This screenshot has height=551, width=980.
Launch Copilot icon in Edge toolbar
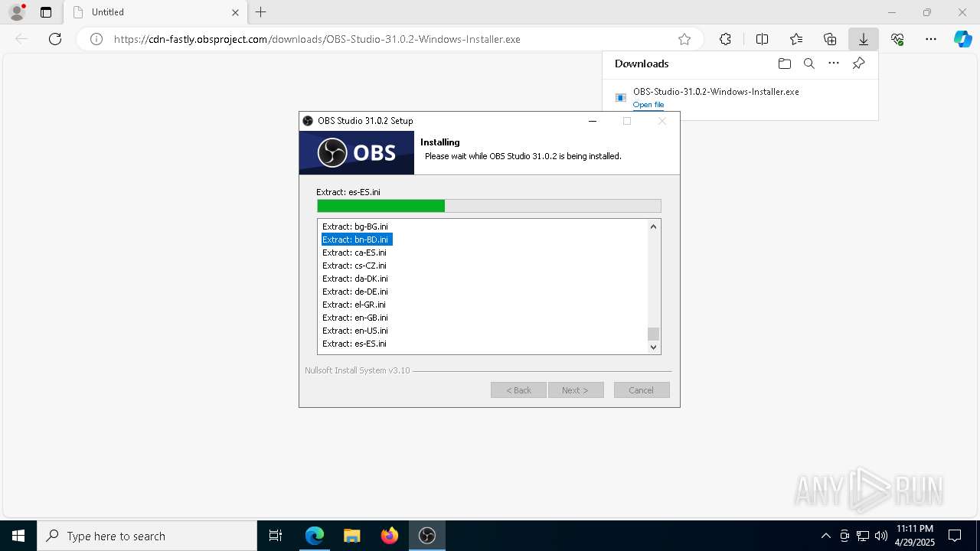[x=962, y=39]
